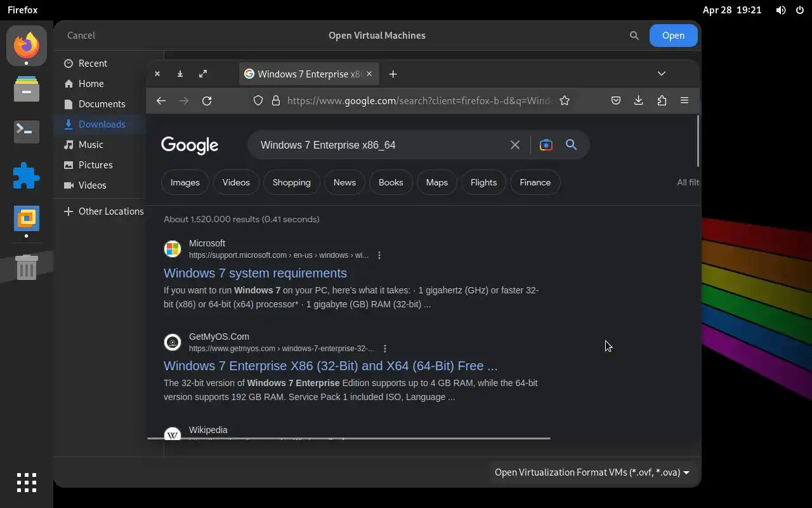Open power menu in top bar
Screen dimensions: 812x508
tap(799, 10)
